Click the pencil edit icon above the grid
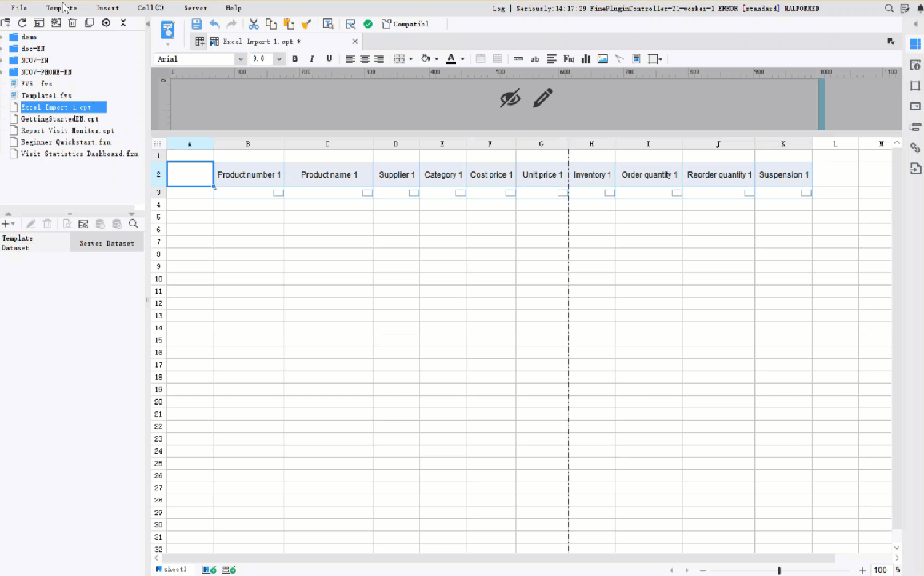This screenshot has height=576, width=924. [542, 98]
